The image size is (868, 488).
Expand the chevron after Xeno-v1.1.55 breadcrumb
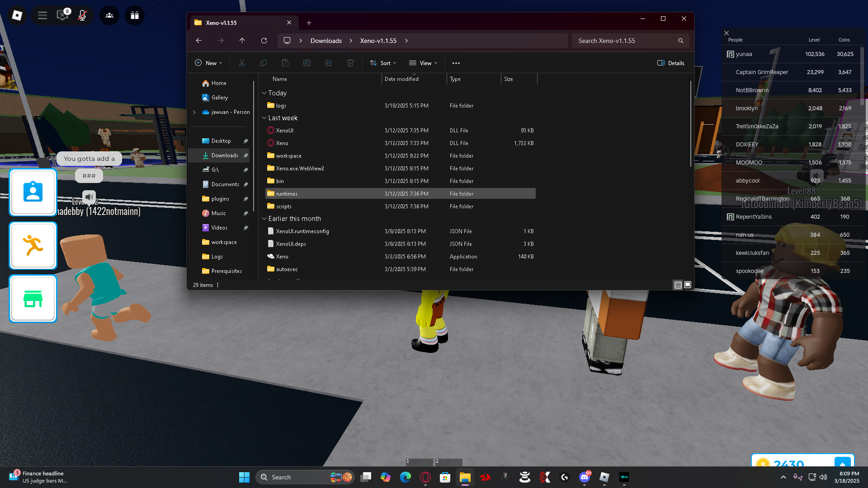pos(406,41)
